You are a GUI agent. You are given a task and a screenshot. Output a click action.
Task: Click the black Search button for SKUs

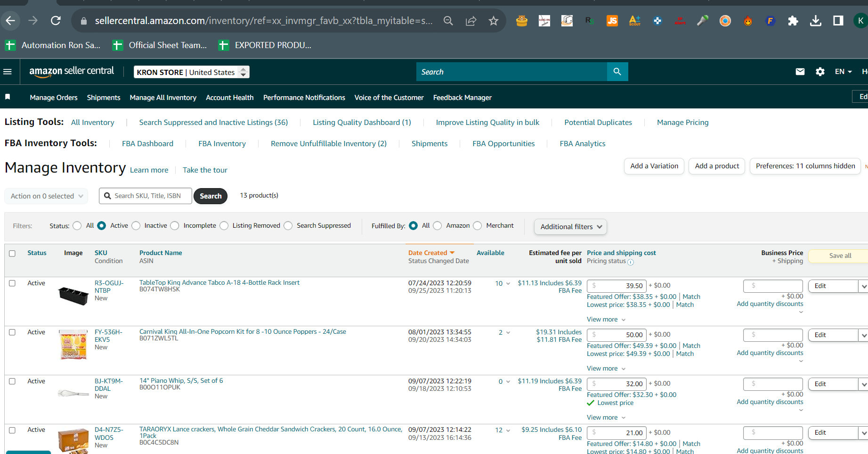[x=211, y=196]
